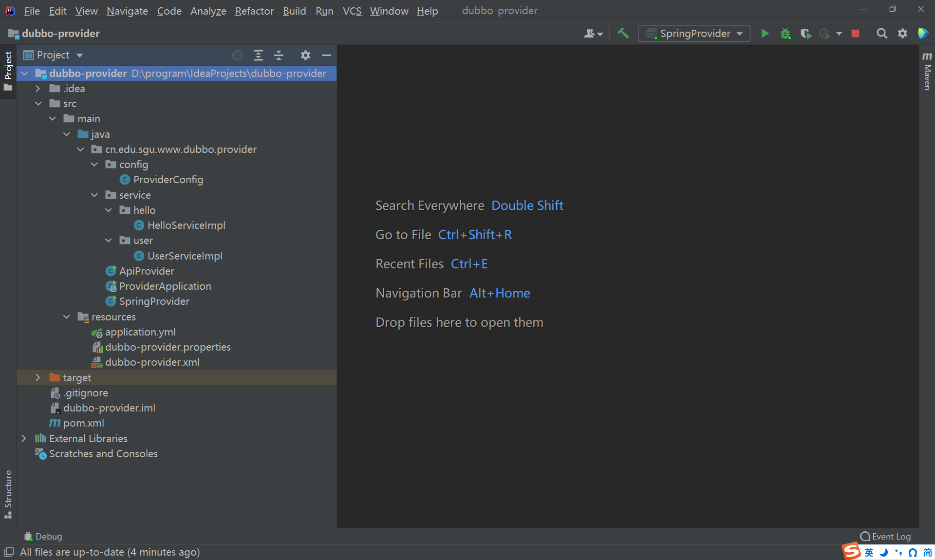Run with Coverage shield icon
Image resolution: width=935 pixels, height=560 pixels.
[806, 34]
